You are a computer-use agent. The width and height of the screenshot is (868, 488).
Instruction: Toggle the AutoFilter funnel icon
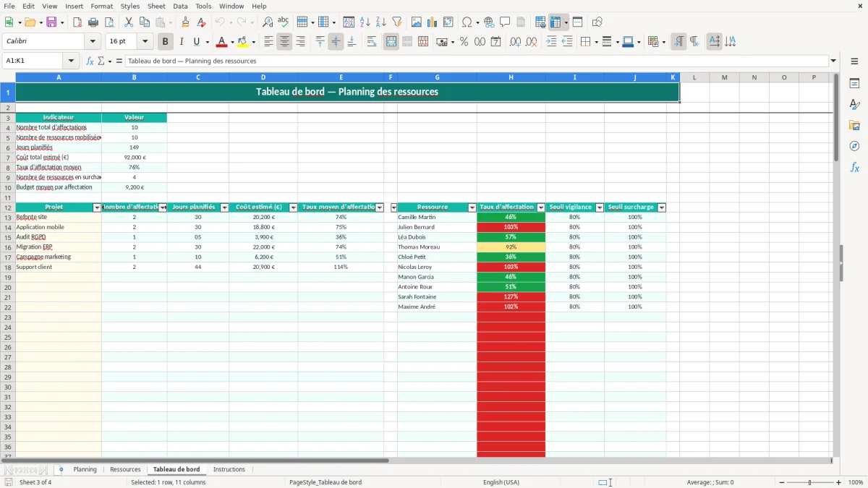coord(397,22)
